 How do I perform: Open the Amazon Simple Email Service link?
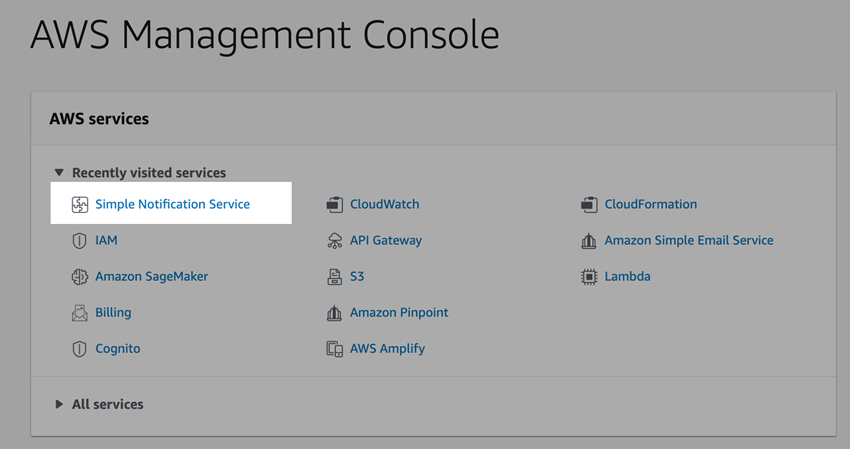(688, 240)
